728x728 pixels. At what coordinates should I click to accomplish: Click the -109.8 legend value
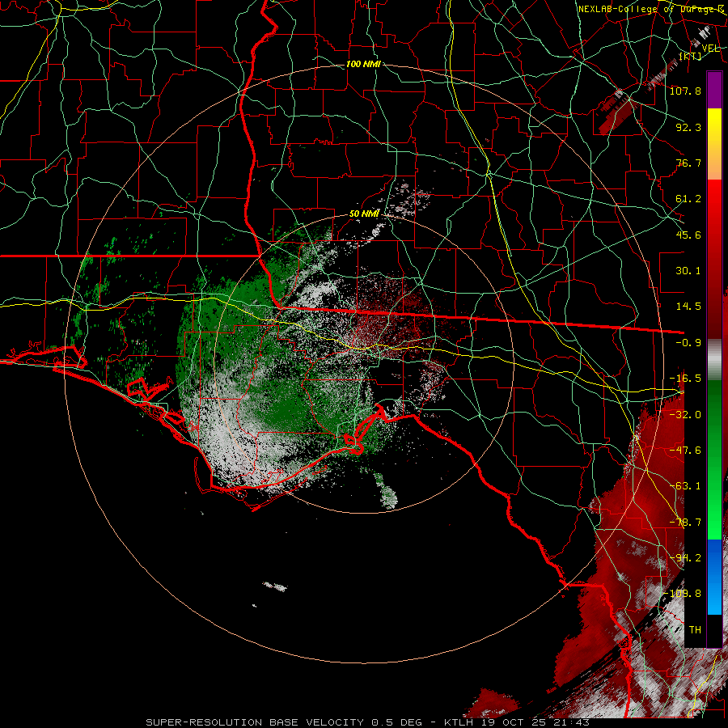pyautogui.click(x=683, y=594)
